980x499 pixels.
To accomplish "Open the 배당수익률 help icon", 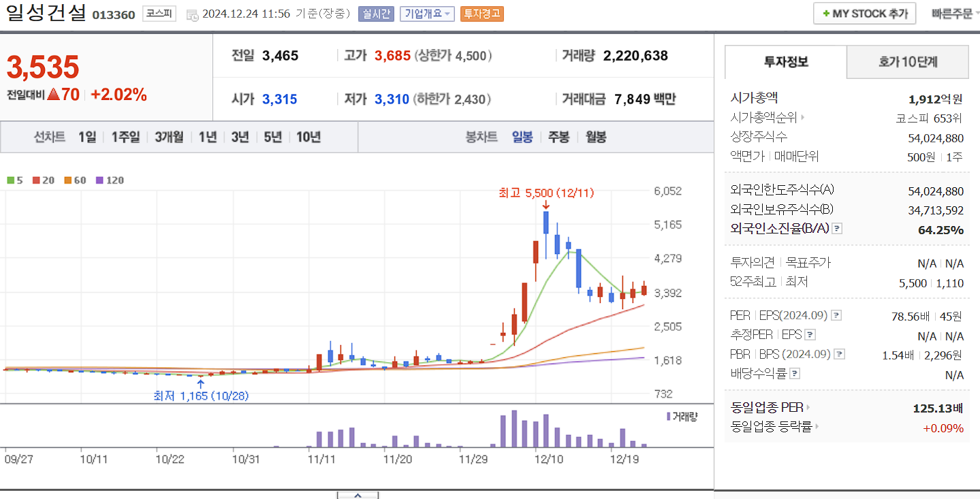I will (x=794, y=372).
